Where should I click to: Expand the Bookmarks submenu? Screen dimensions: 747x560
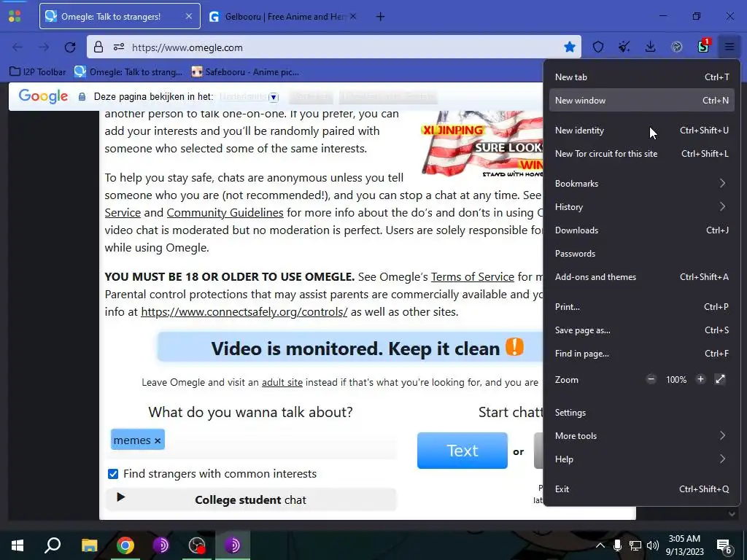pyautogui.click(x=642, y=183)
